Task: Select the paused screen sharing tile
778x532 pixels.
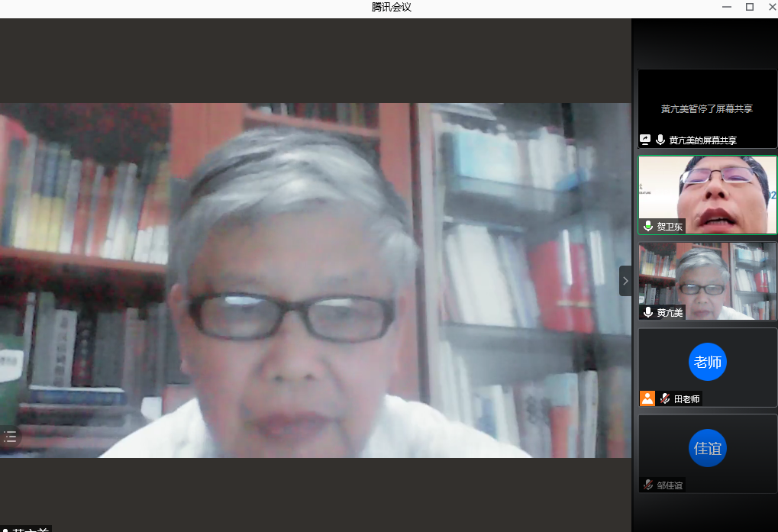Action: (x=707, y=107)
